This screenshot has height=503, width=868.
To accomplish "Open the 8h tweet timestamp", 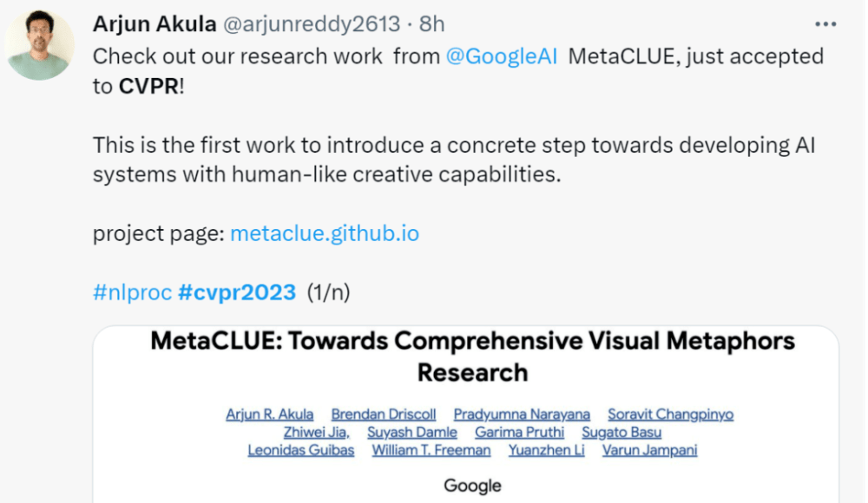I will click(x=431, y=23).
